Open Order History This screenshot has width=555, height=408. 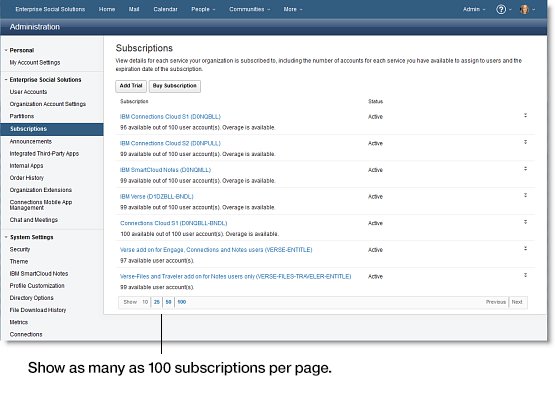[x=27, y=178]
